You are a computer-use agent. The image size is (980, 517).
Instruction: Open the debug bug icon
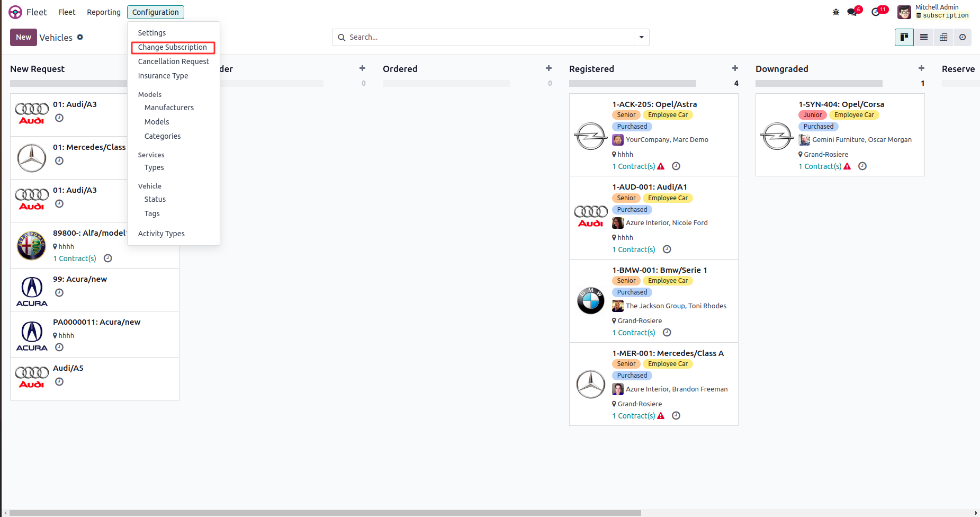836,12
